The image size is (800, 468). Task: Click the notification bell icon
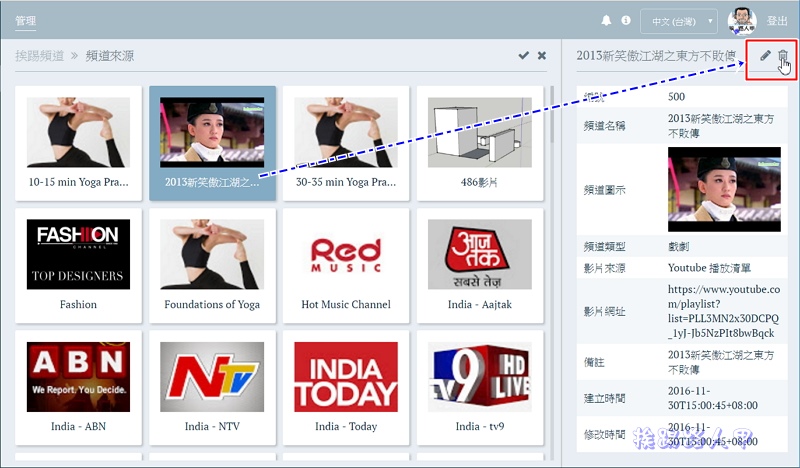tap(606, 20)
